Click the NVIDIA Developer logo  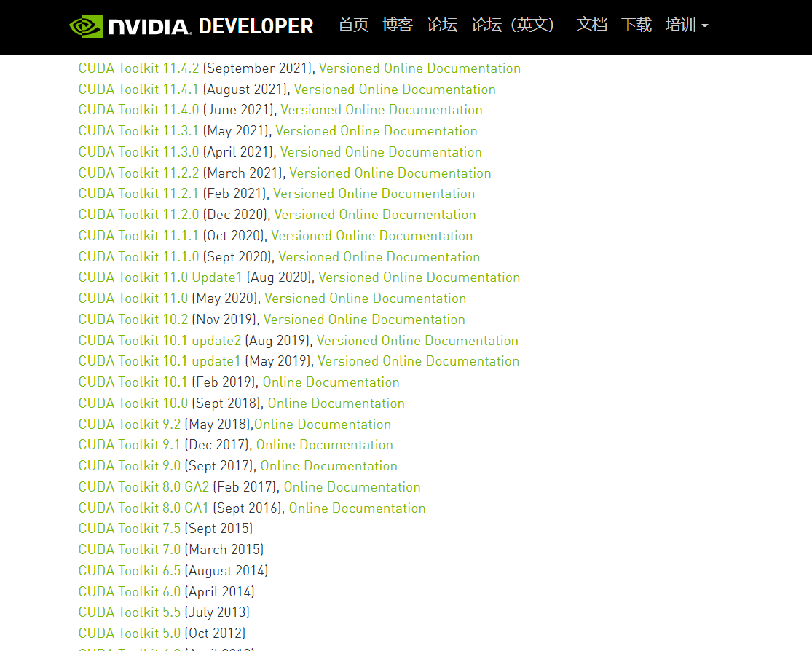click(191, 26)
